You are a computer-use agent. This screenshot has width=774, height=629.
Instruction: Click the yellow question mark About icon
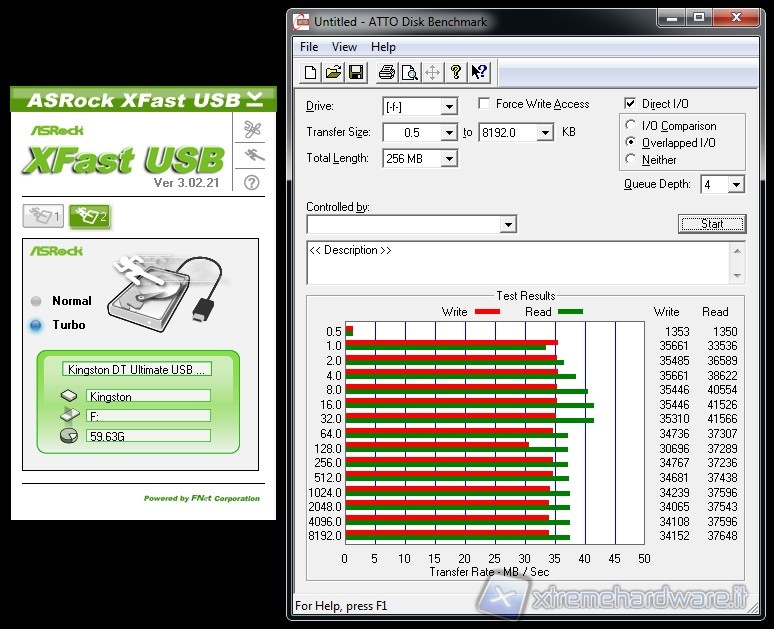[456, 72]
